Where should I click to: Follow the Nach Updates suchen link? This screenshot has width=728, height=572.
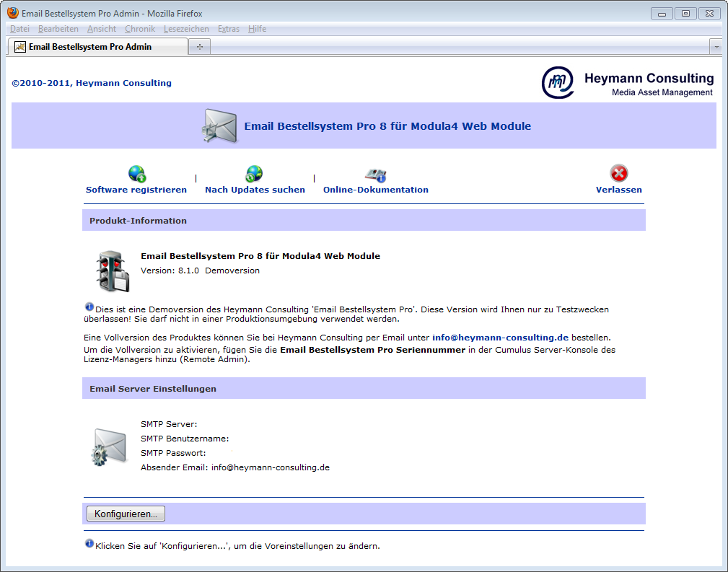pos(255,190)
